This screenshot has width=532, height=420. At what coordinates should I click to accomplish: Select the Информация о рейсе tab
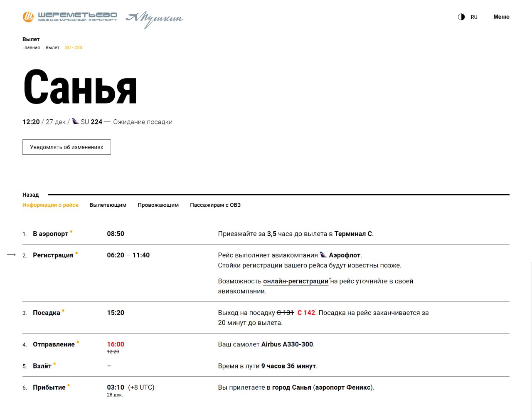coord(50,205)
